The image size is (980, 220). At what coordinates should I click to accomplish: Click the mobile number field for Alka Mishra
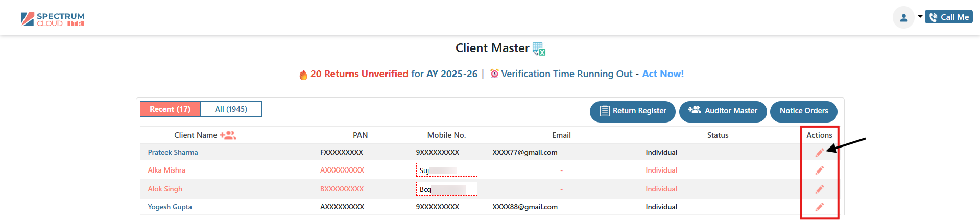coord(446,170)
